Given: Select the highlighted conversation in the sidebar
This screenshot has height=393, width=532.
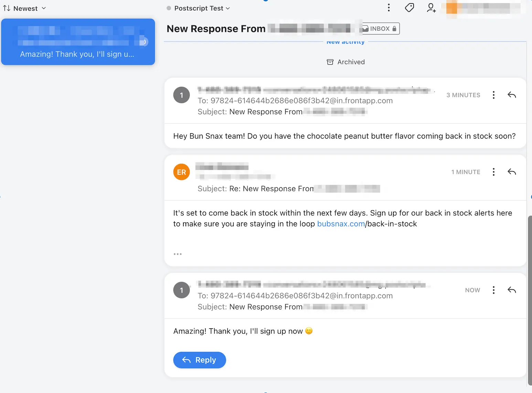Looking at the screenshot, I should 78,42.
